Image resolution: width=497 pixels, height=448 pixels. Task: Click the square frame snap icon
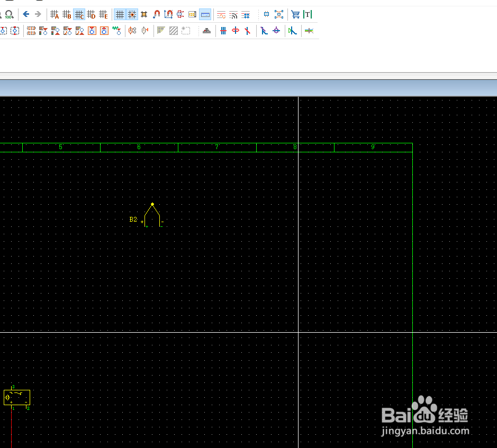144,14
